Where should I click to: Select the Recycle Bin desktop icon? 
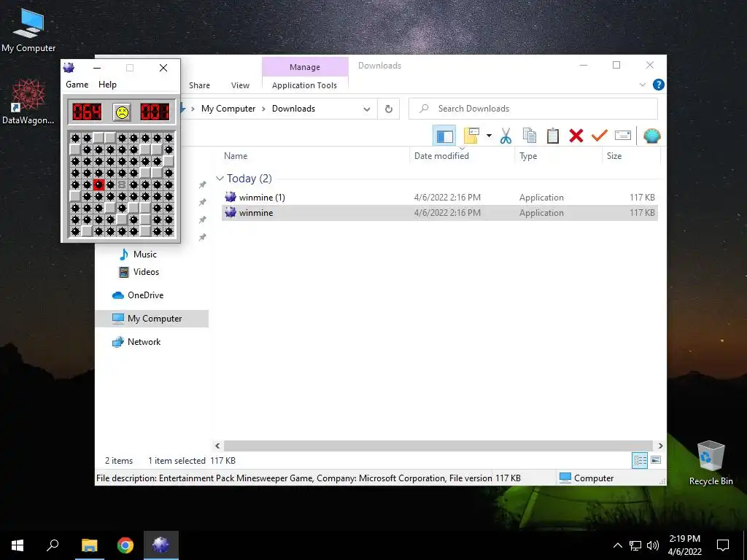711,463
